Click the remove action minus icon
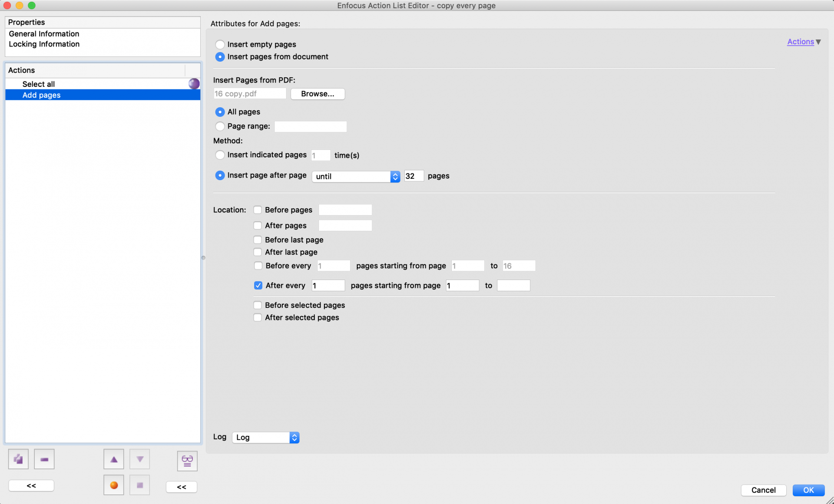The width and height of the screenshot is (834, 504). pos(44,459)
